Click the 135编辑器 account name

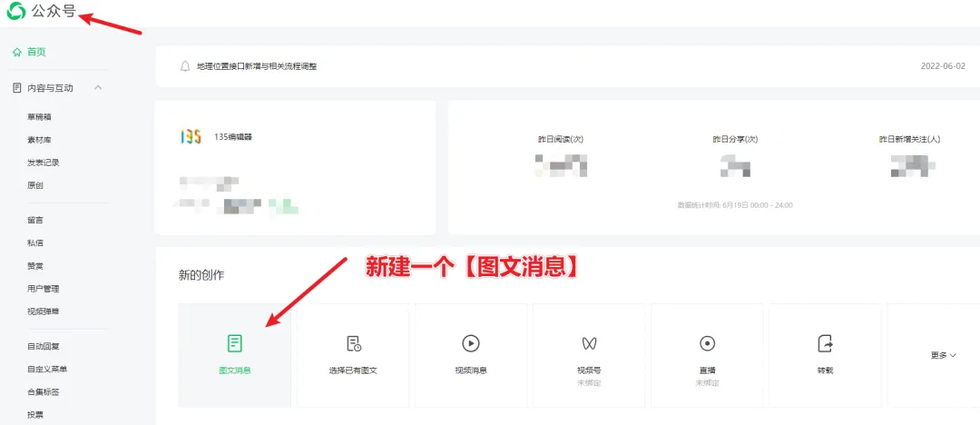(232, 136)
